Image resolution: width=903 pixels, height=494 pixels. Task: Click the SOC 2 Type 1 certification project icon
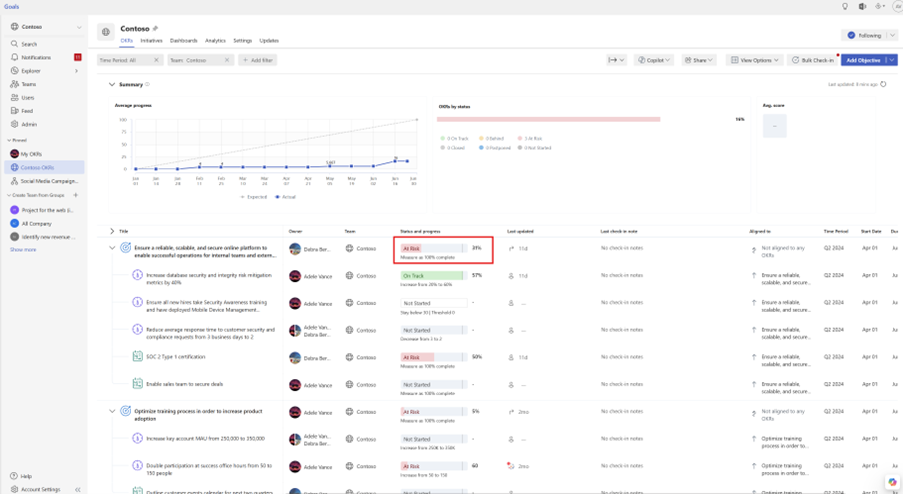point(138,357)
